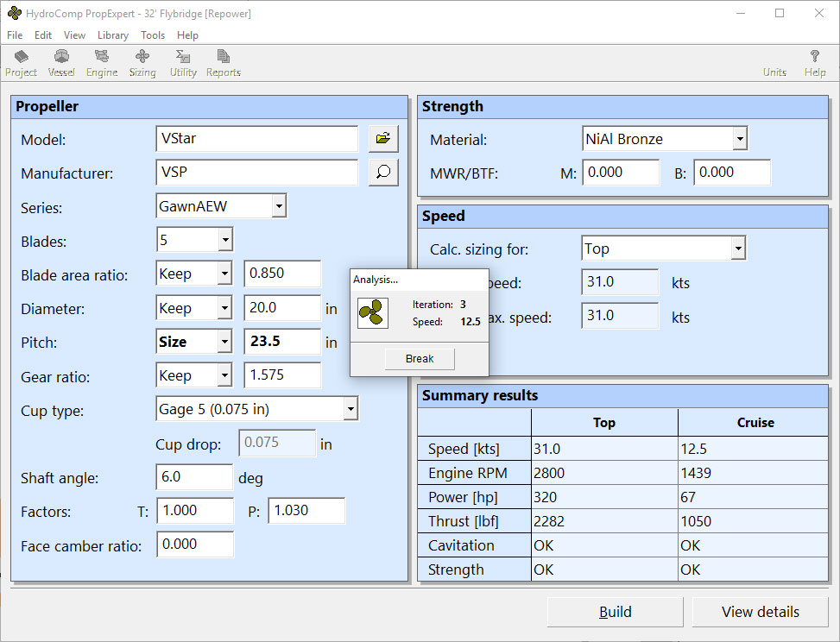Open the Series dropdown showing GawnAEW
The height and width of the screenshot is (642, 840).
(278, 206)
